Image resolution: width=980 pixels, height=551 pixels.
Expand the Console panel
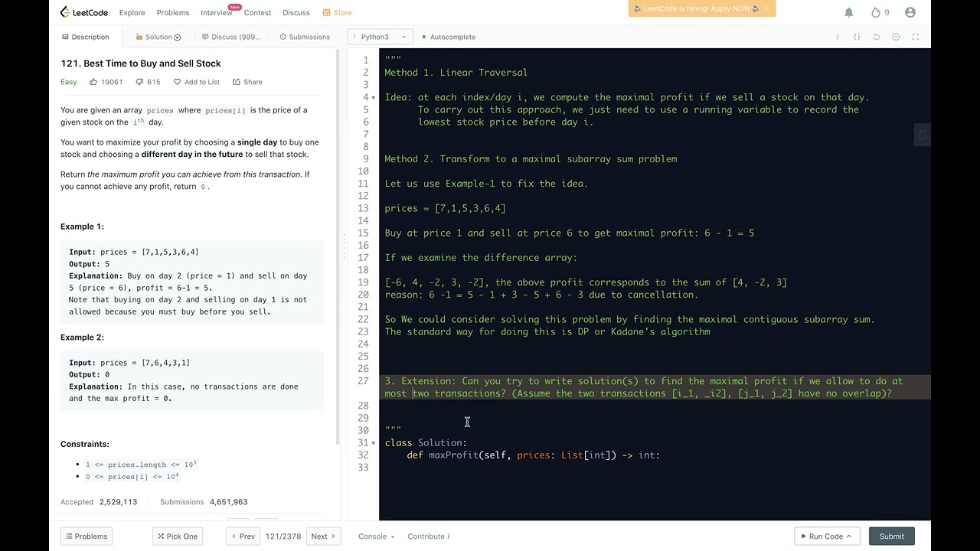377,536
